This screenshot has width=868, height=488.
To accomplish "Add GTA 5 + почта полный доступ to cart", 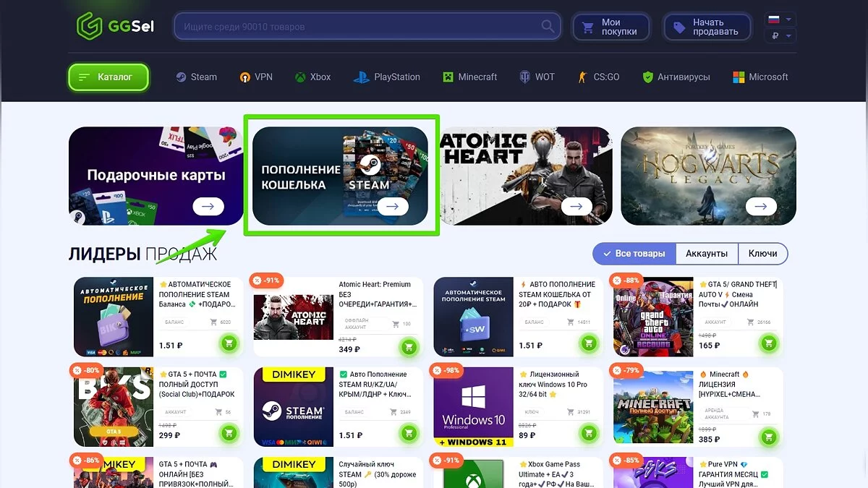I will (229, 435).
